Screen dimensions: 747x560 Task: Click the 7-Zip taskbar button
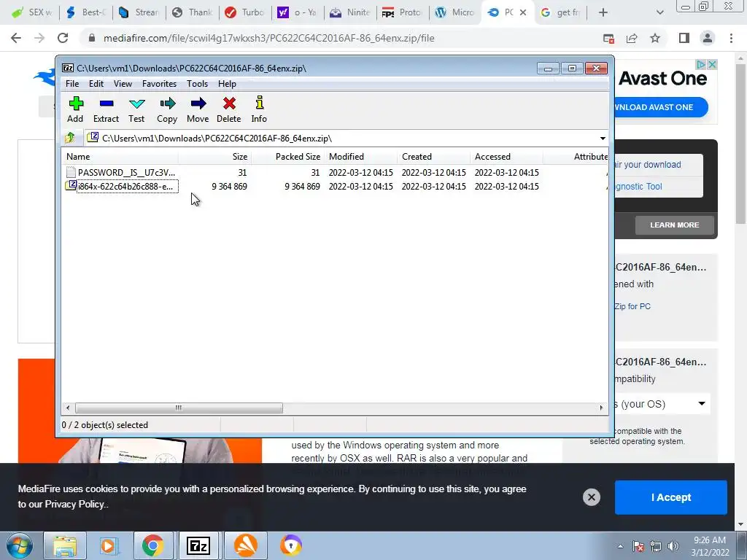pos(198,545)
